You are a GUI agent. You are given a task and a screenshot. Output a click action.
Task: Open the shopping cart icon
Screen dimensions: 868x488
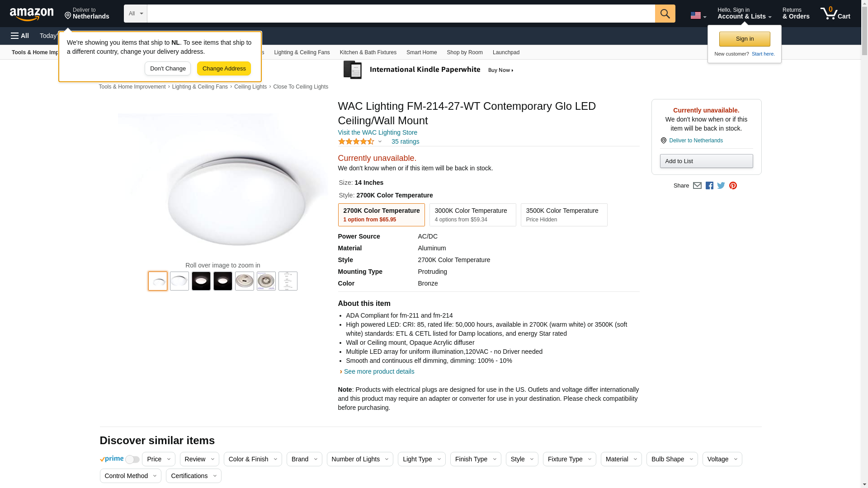pos(835,14)
